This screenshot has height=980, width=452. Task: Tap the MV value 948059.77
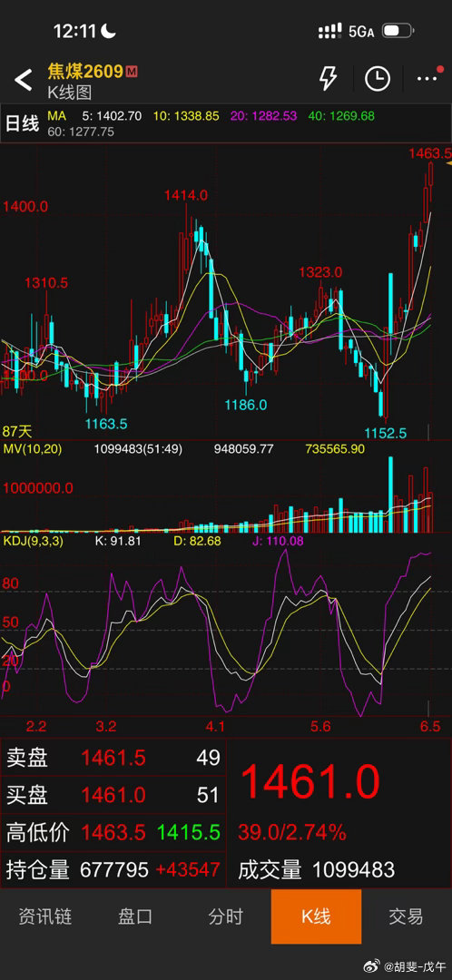pyautogui.click(x=244, y=449)
